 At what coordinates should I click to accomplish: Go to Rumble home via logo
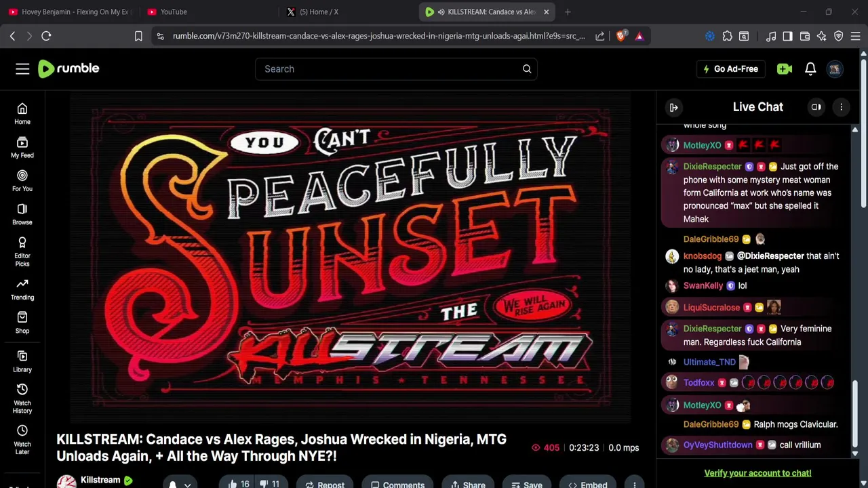click(x=68, y=68)
